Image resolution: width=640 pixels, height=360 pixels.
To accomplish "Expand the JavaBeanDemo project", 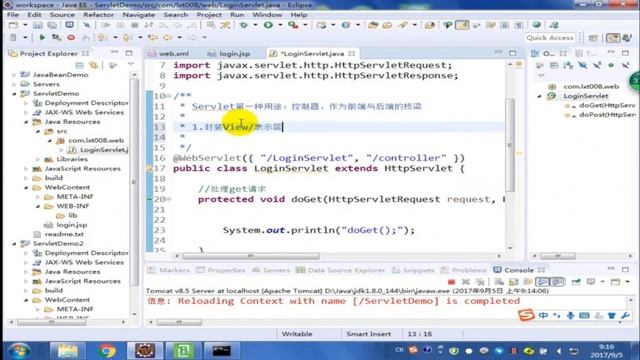I will [x=14, y=75].
